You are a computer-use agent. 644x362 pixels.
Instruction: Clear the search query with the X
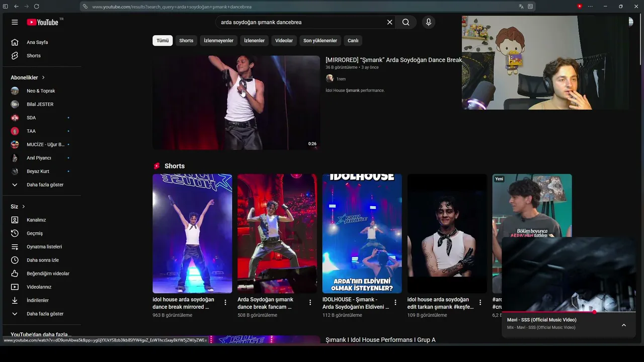click(x=389, y=22)
